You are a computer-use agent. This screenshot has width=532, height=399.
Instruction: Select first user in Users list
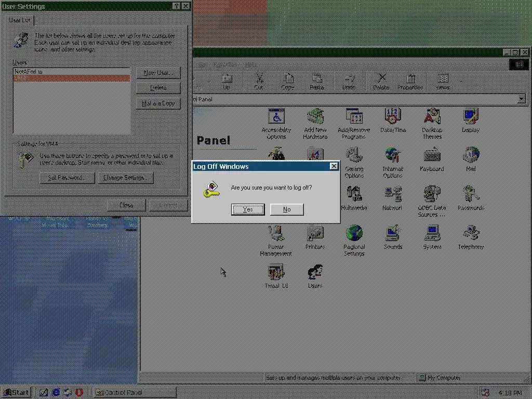[x=72, y=72]
